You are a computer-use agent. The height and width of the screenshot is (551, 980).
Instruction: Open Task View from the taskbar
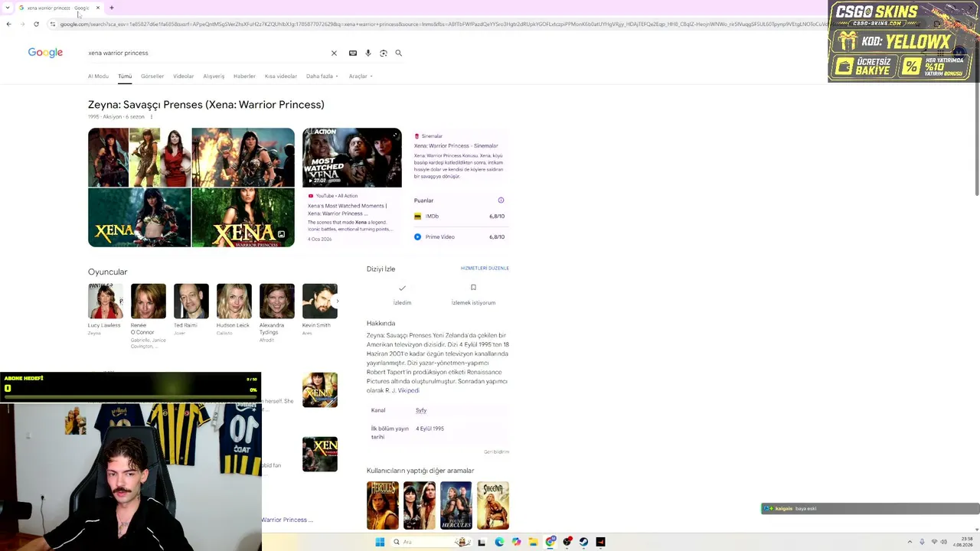point(482,542)
